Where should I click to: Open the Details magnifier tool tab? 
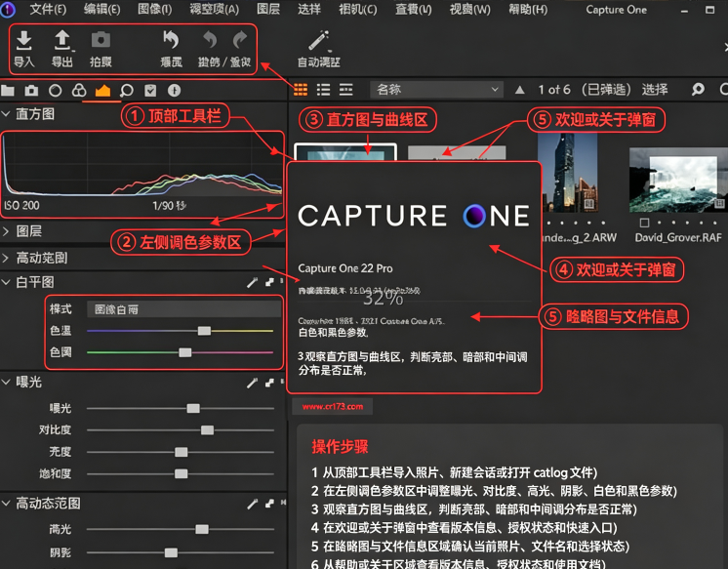coord(126,90)
